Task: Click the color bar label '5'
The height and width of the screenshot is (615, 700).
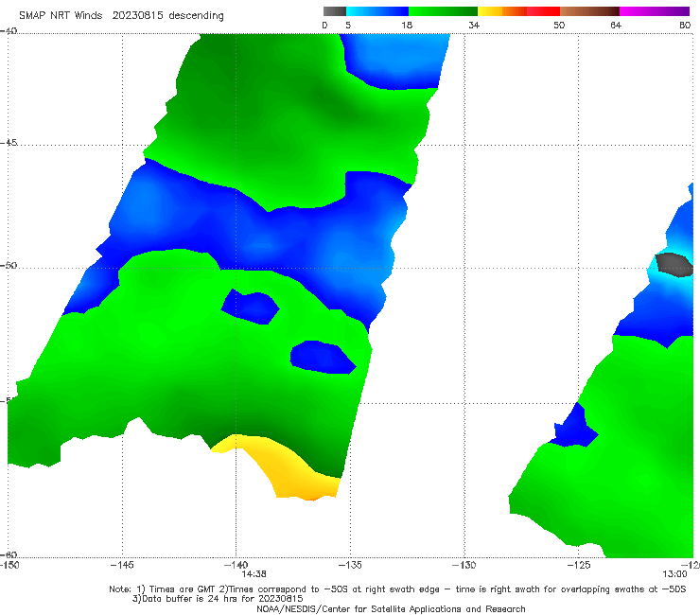Action: [348, 26]
